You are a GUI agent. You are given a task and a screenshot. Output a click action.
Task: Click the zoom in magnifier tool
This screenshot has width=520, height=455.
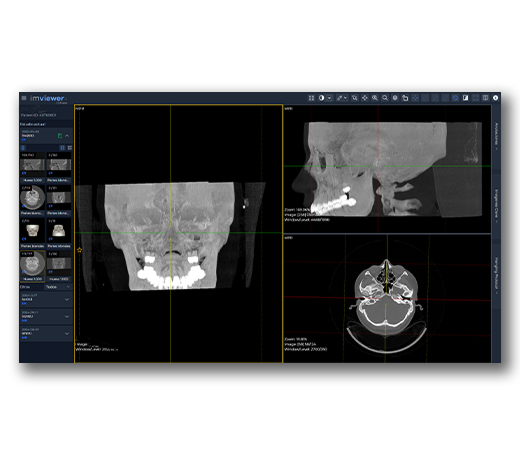point(375,98)
